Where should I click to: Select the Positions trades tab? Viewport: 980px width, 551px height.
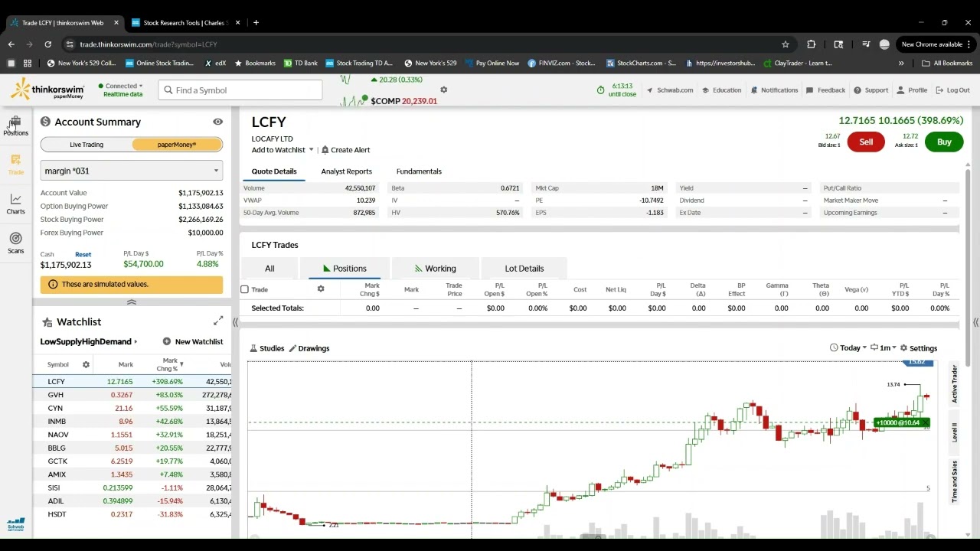point(344,269)
